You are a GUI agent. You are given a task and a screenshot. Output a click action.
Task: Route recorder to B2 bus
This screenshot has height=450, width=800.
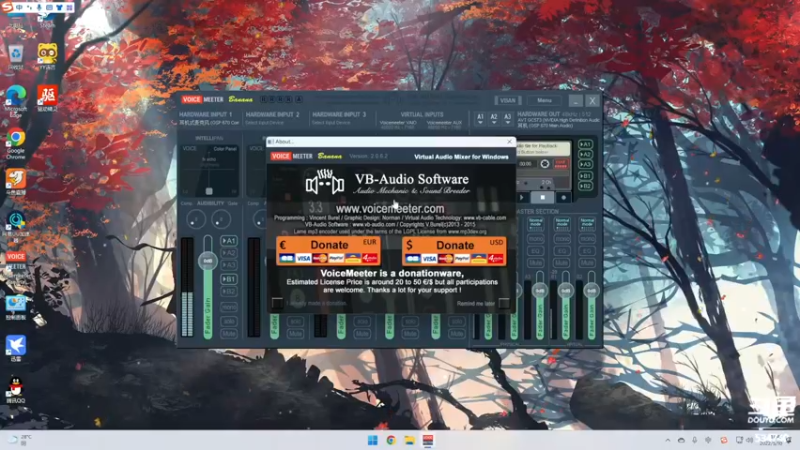(x=586, y=186)
